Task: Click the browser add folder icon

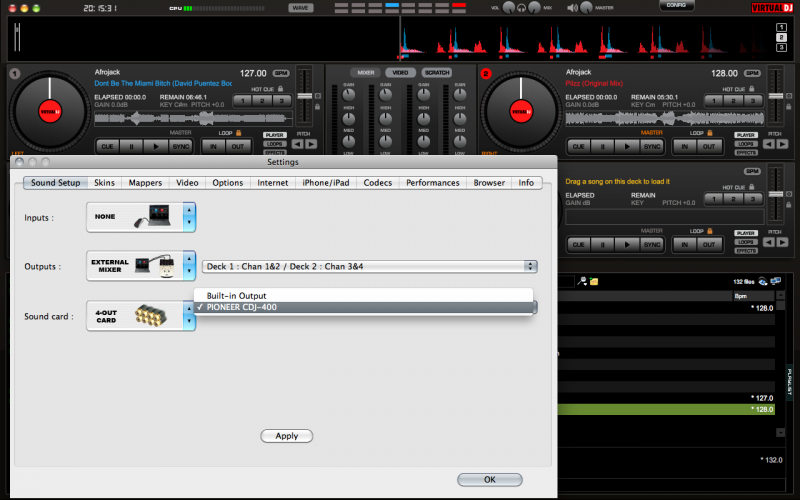Action: (594, 281)
